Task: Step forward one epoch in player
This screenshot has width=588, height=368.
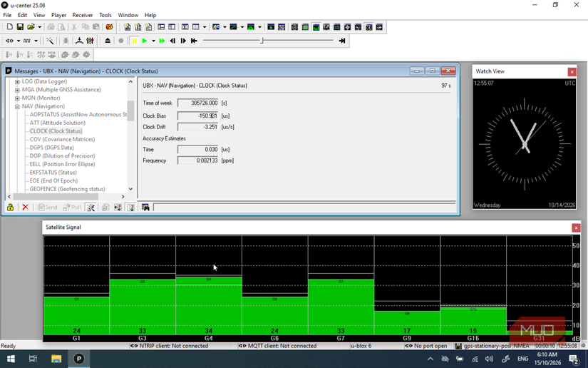Action: click(x=183, y=41)
